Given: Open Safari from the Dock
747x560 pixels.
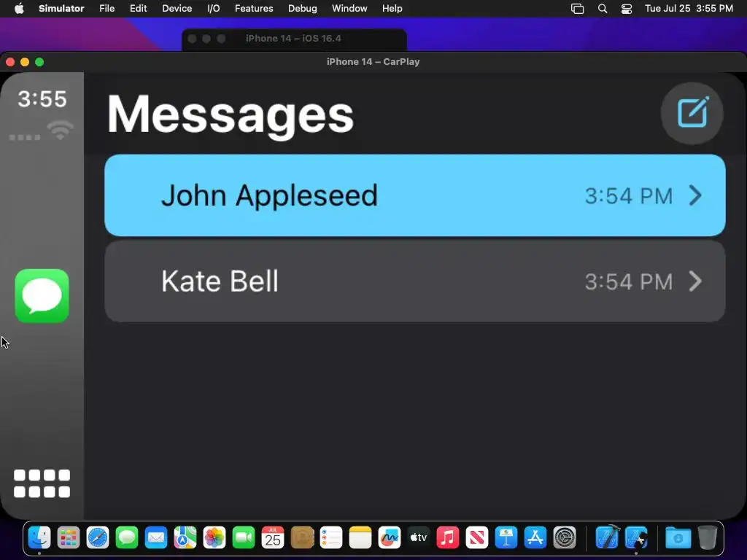Looking at the screenshot, I should [98, 537].
